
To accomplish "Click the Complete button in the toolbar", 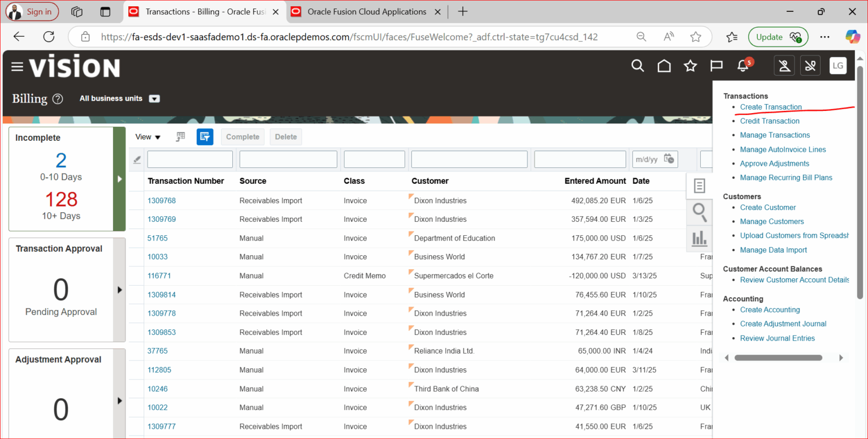I will point(242,136).
